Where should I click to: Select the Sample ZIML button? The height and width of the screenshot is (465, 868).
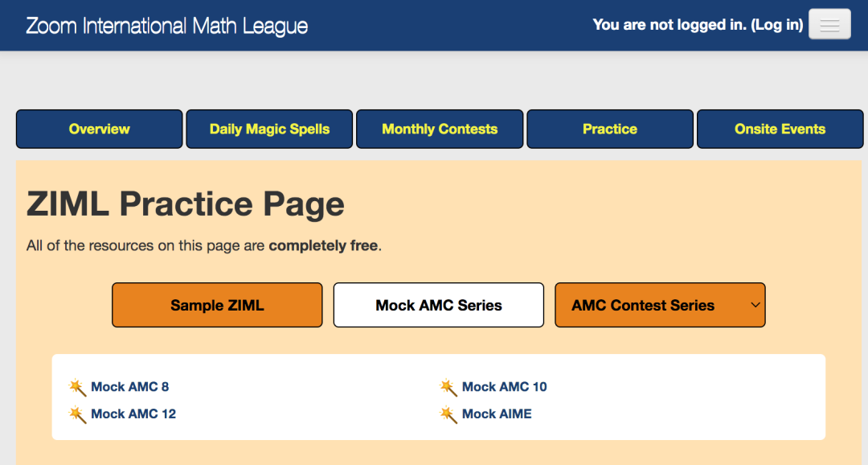point(217,306)
